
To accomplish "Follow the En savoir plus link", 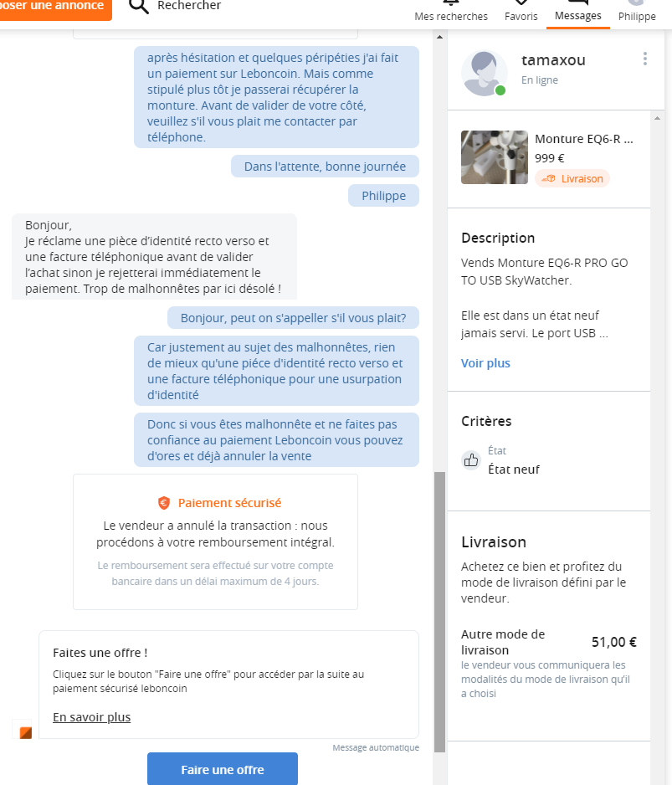I will coord(91,717).
